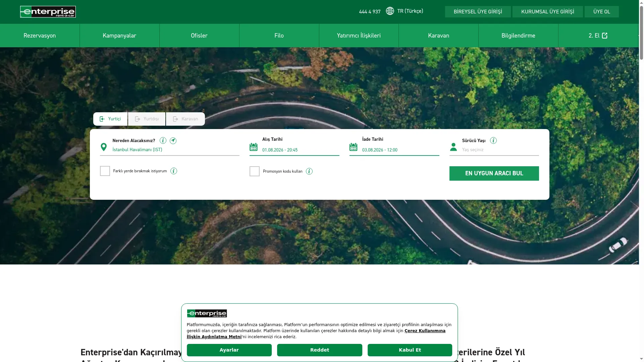The height and width of the screenshot is (362, 644).
Task: Click Kabul Et to accept cookies
Action: click(x=410, y=350)
